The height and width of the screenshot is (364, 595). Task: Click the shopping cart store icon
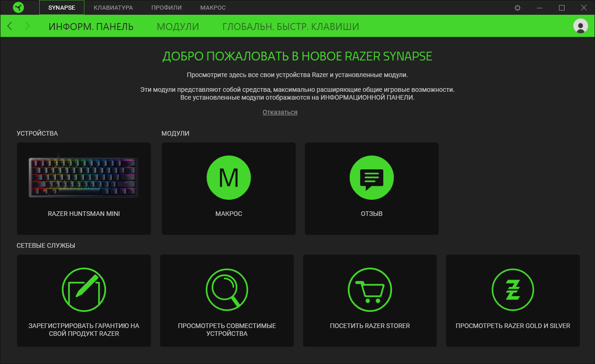(x=370, y=289)
